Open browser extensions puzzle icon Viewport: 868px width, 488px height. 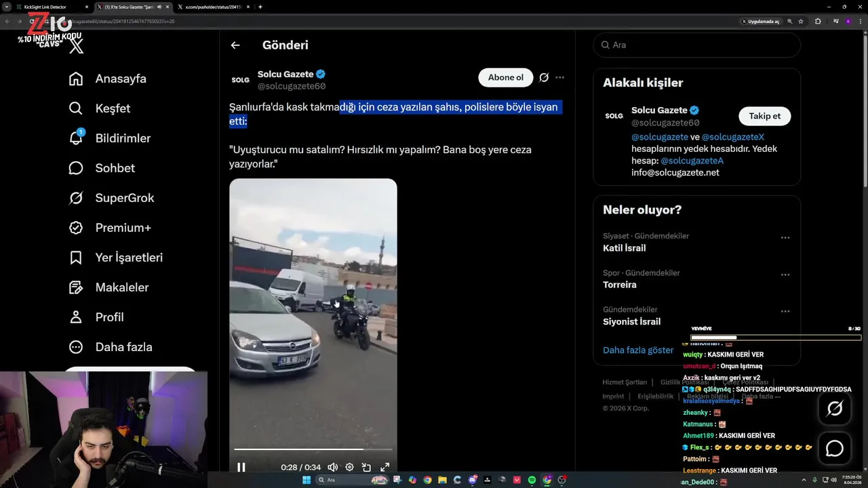point(818,21)
